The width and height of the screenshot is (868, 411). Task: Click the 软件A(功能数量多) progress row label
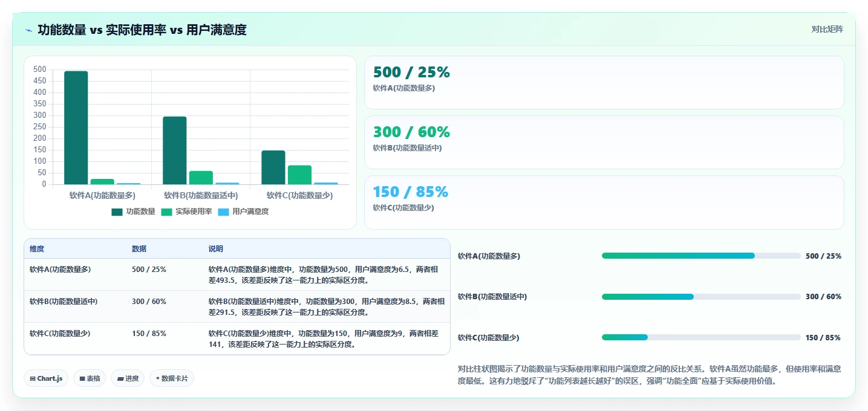coord(489,256)
